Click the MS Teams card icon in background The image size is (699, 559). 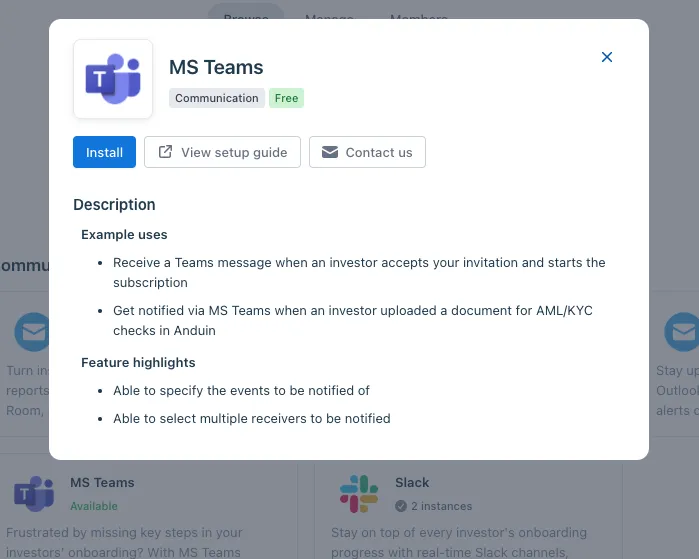[34, 493]
